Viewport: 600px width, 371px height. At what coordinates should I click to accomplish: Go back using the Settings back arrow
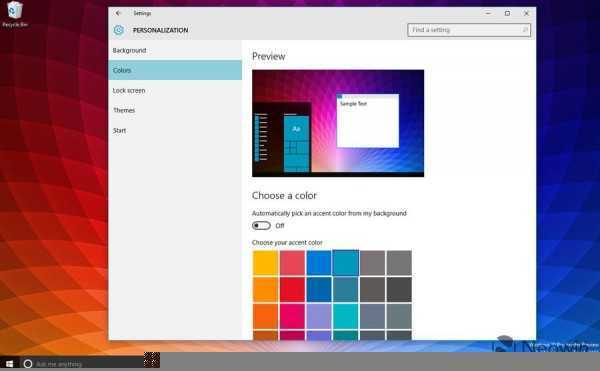coord(118,13)
